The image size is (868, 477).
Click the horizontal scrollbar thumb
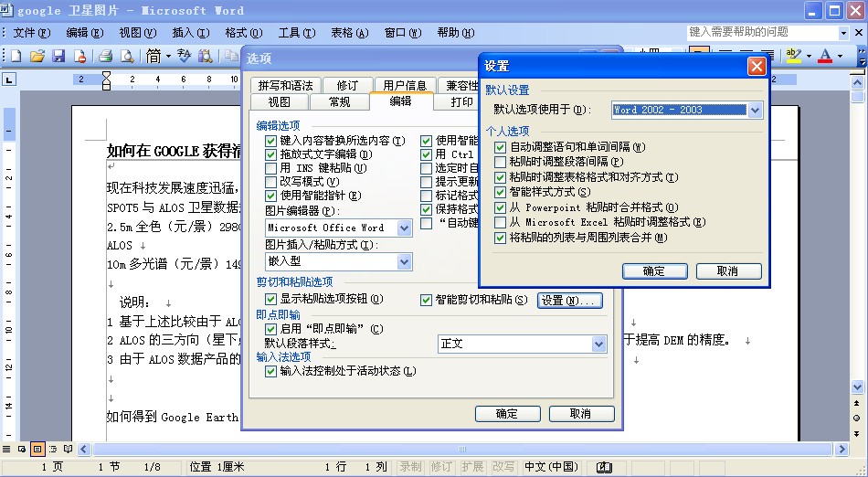tap(462, 449)
